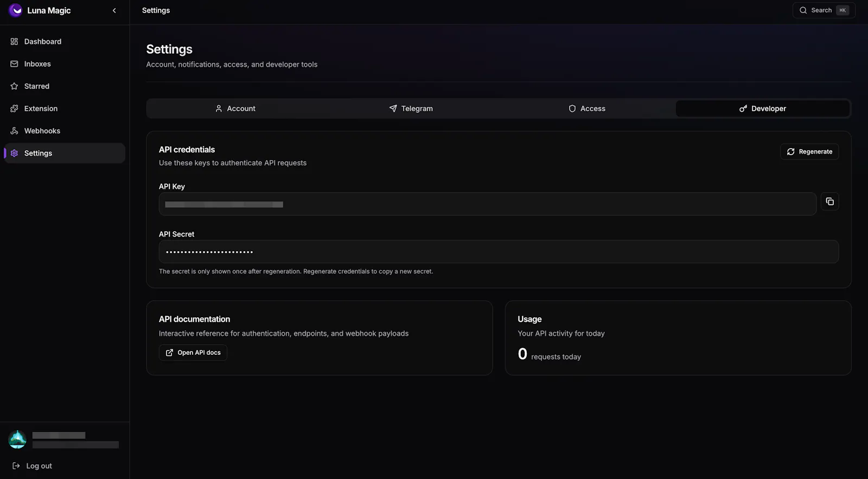
Task: Click the Developer key icon
Action: tap(743, 108)
